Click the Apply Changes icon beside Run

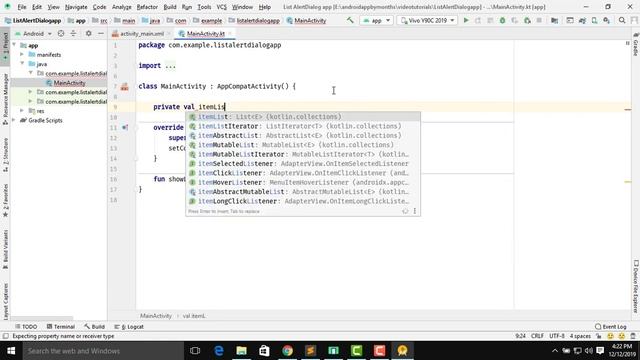[478, 20]
